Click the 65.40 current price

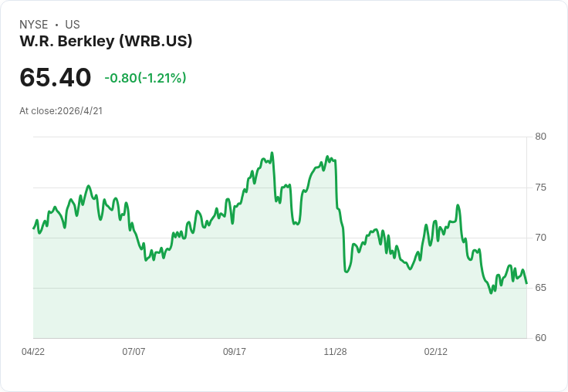tap(56, 77)
